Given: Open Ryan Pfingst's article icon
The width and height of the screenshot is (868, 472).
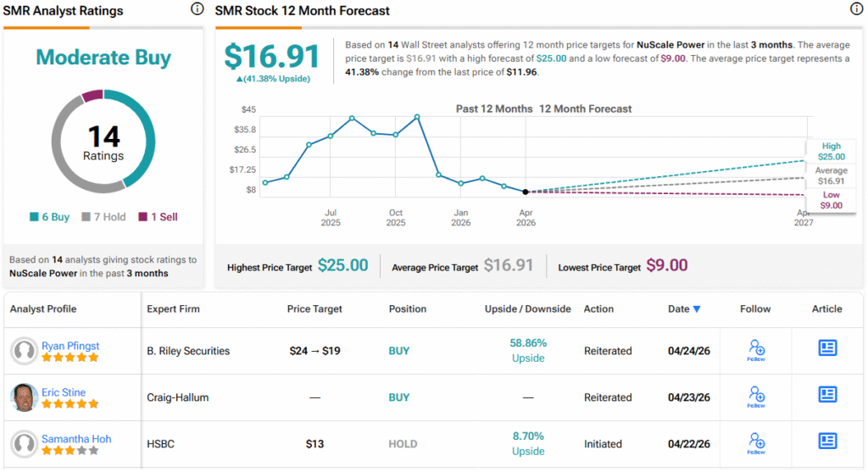Looking at the screenshot, I should click(827, 348).
